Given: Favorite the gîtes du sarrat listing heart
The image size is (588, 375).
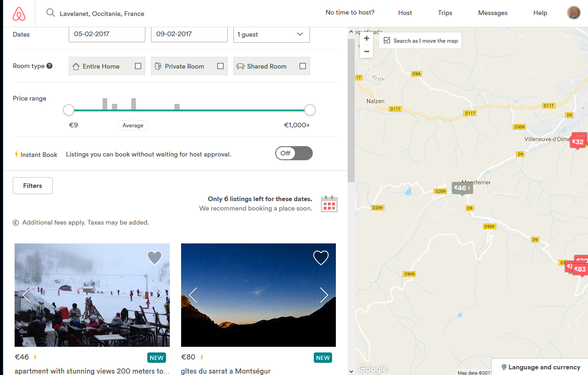Looking at the screenshot, I should coord(321,258).
